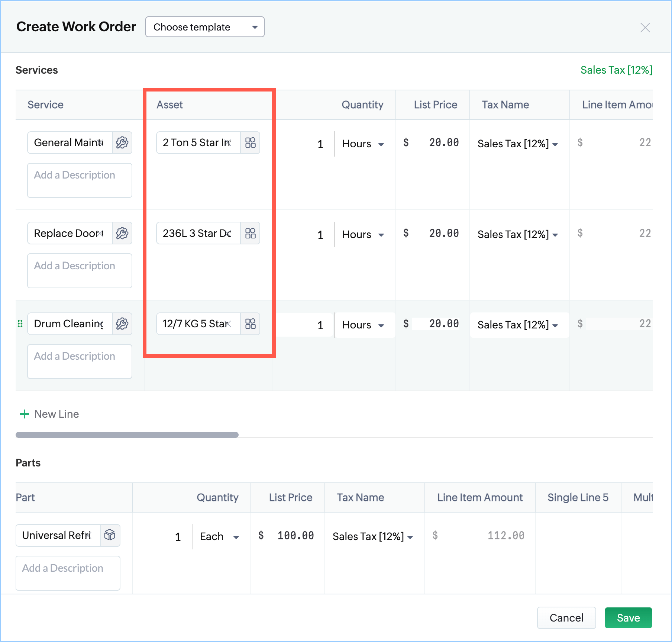Save the work order
This screenshot has height=642, width=672.
pyautogui.click(x=628, y=618)
